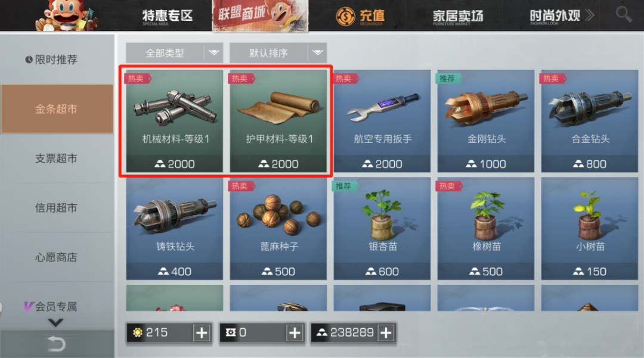Click the search magnifier icon

(x=624, y=14)
